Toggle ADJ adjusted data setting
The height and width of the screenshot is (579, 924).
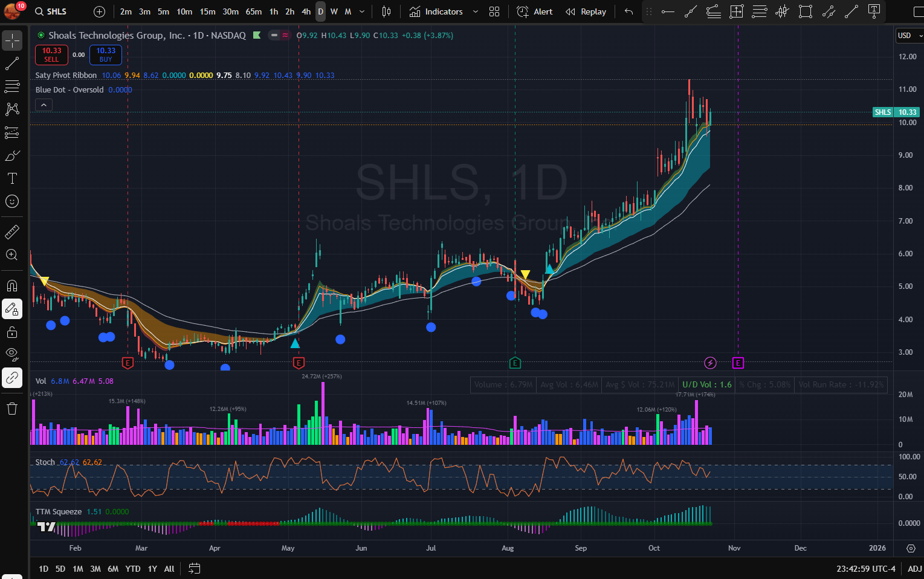coord(915,569)
